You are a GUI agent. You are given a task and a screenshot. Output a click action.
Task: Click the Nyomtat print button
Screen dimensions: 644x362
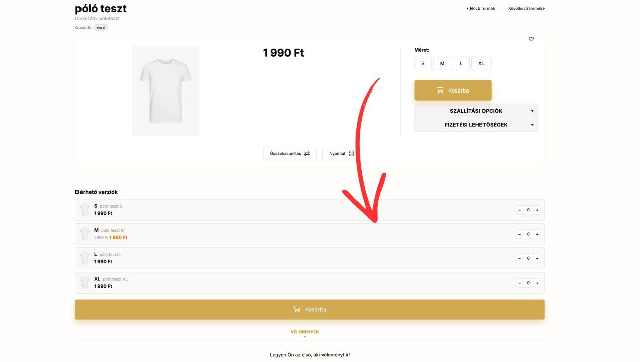pos(341,153)
